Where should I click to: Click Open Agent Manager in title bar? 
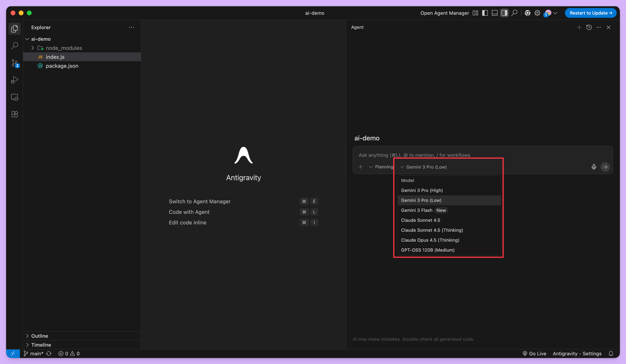(444, 13)
